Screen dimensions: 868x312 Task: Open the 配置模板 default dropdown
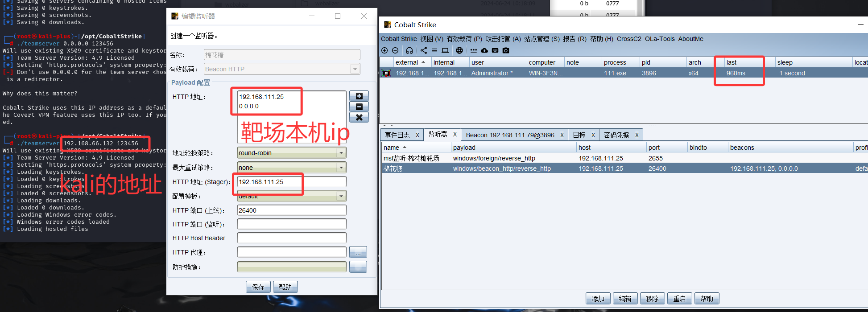[x=341, y=196]
